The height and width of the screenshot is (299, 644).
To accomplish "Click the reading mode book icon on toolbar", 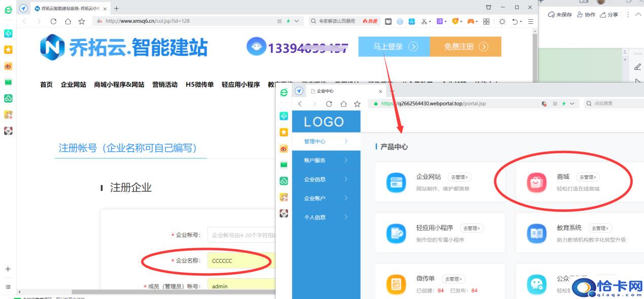I will tap(389, 21).
